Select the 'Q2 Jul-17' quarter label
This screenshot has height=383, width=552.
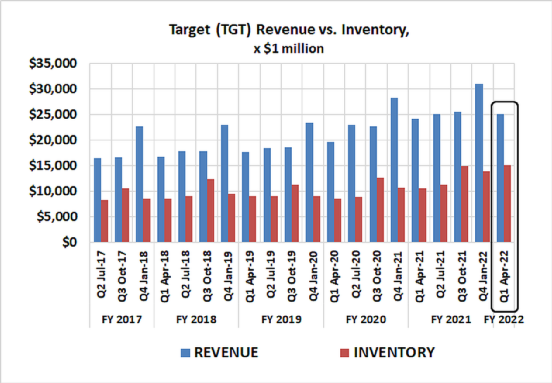click(101, 275)
